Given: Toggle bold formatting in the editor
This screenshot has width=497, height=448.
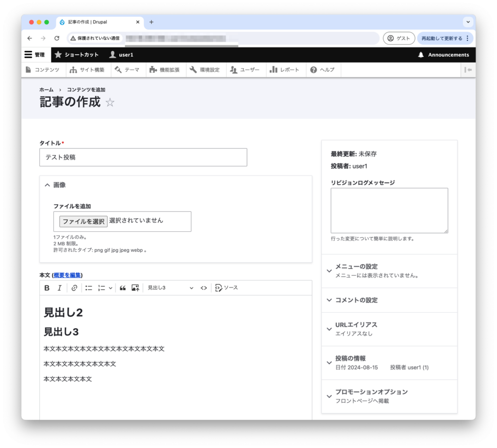Looking at the screenshot, I should click(47, 288).
